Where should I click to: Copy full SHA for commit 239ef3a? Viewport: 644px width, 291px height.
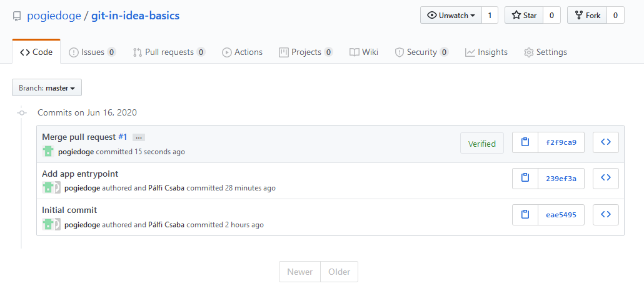click(x=525, y=178)
